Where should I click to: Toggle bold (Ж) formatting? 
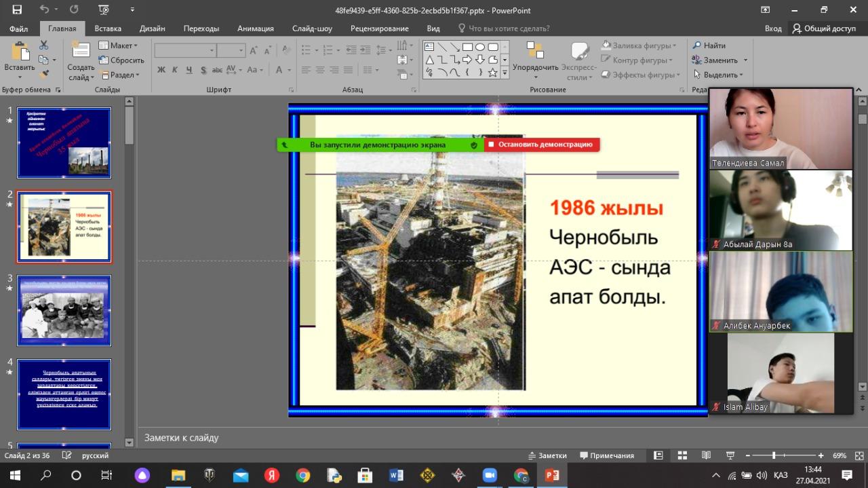pos(161,70)
